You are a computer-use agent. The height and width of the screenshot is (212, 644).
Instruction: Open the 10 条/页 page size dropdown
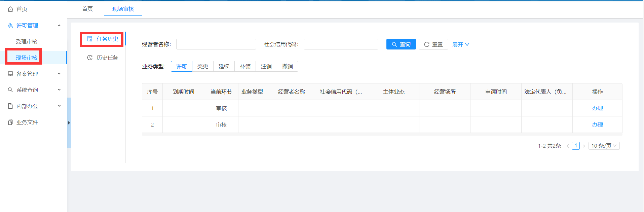604,146
